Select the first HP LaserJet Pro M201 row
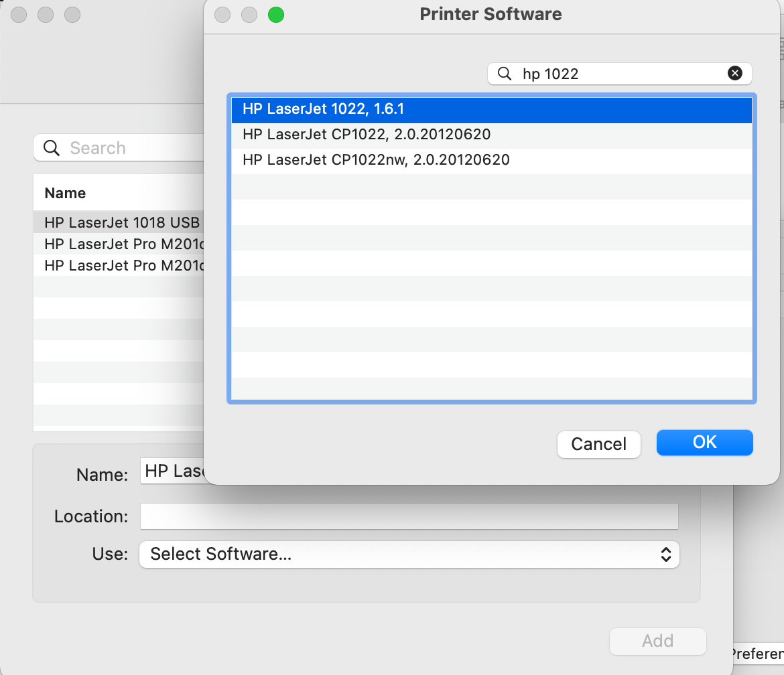Viewport: 784px width, 675px height. tap(119, 244)
